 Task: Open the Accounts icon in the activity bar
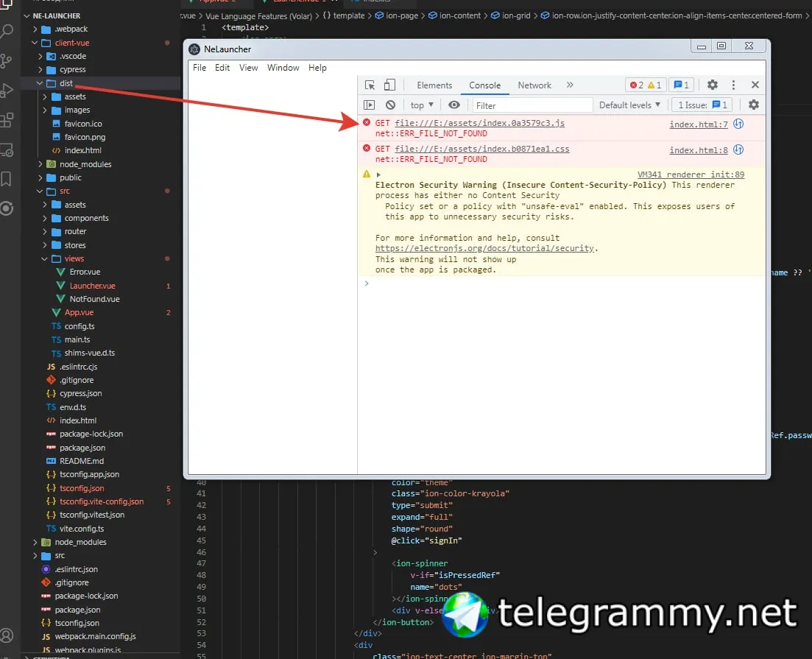tap(7, 635)
